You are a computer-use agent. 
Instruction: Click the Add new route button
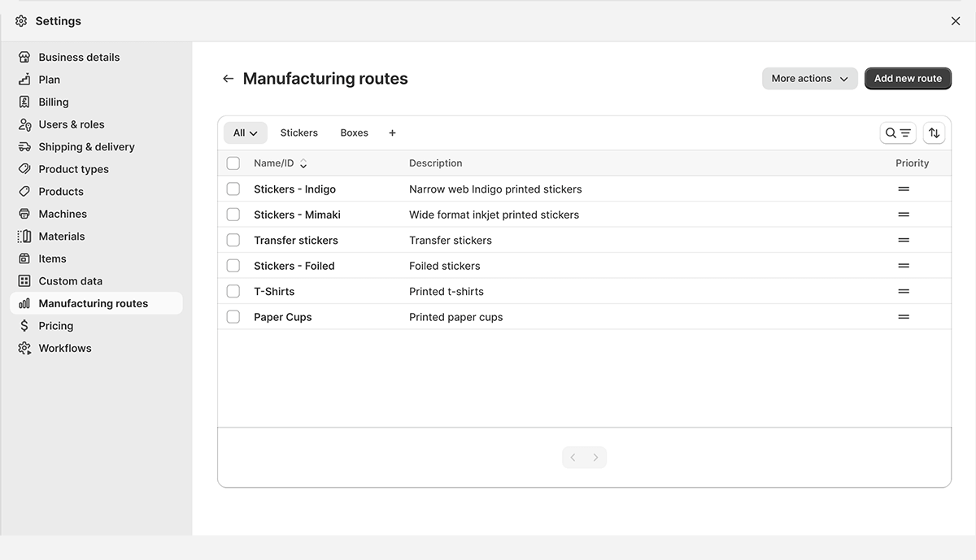(x=908, y=78)
